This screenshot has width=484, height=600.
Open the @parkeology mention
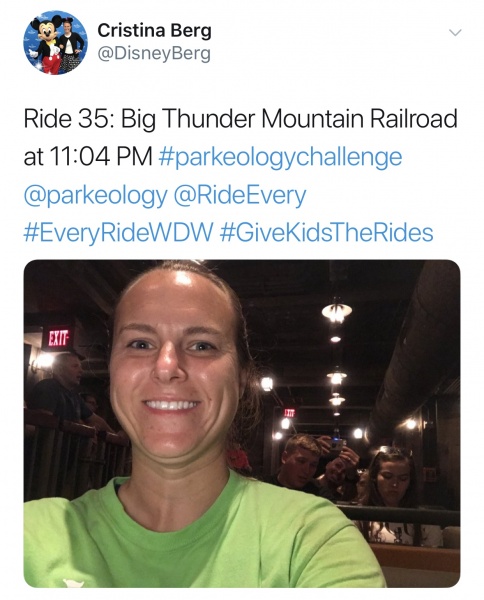point(95,196)
